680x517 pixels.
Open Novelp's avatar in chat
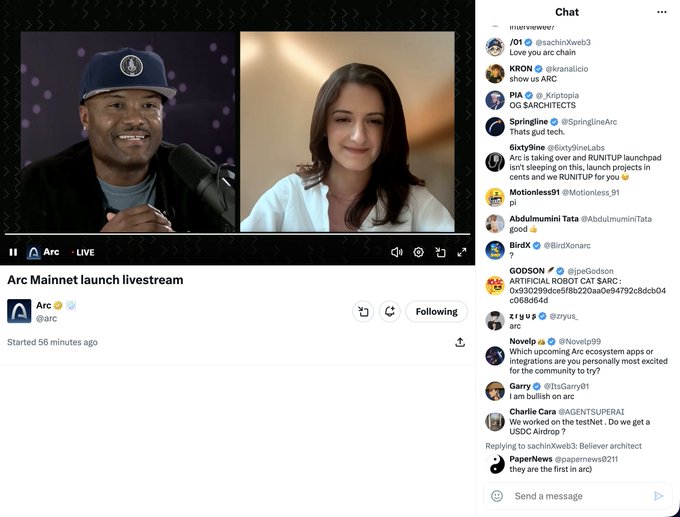click(495, 356)
